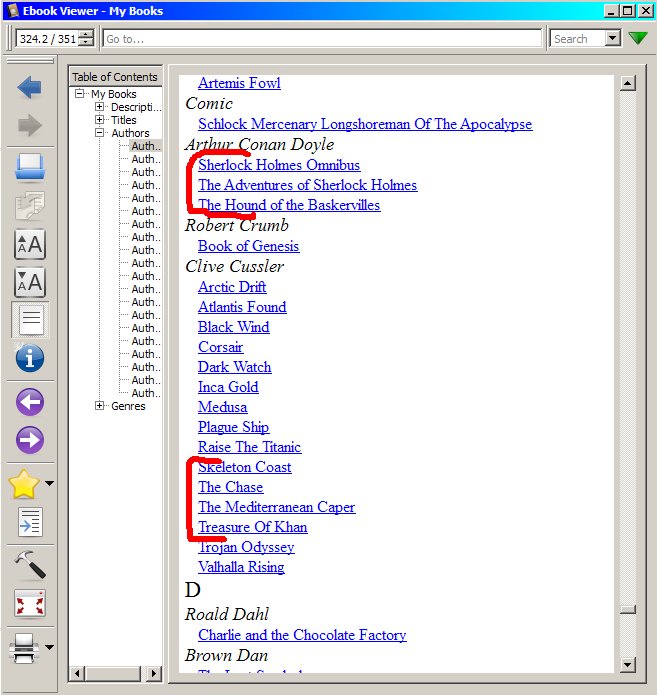This screenshot has height=695, width=657.
Task: Open the Medusa link
Action: click(x=223, y=407)
